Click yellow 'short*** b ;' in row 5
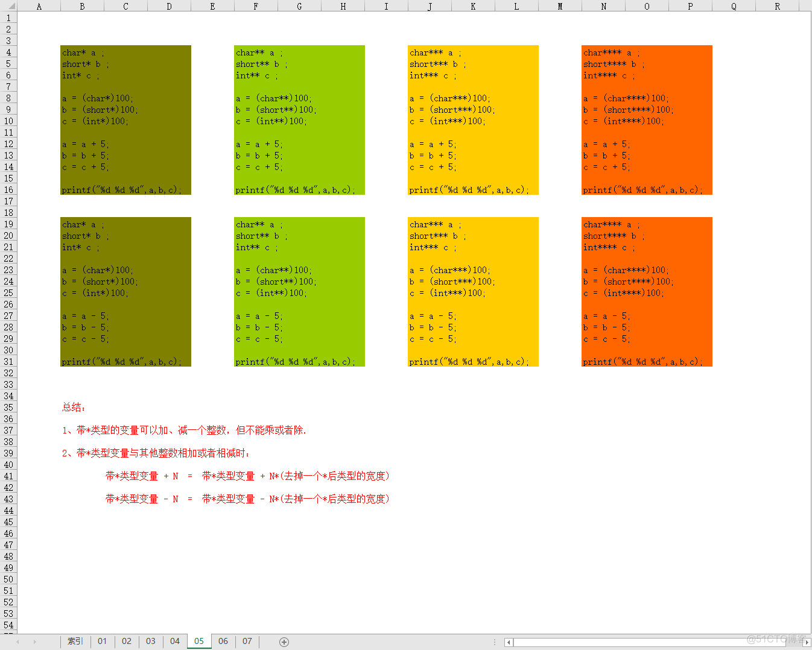 pyautogui.click(x=437, y=64)
